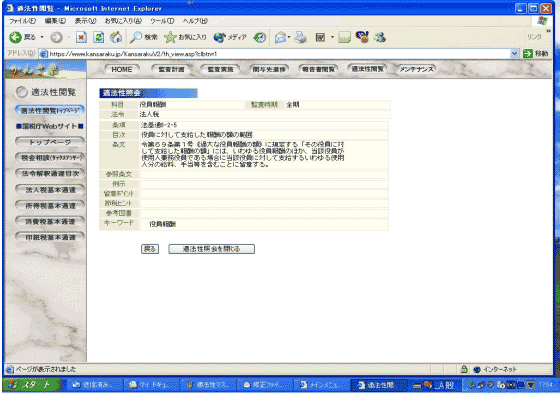Click the browser Forward arrow icon
560x396 pixels.
tap(56, 37)
